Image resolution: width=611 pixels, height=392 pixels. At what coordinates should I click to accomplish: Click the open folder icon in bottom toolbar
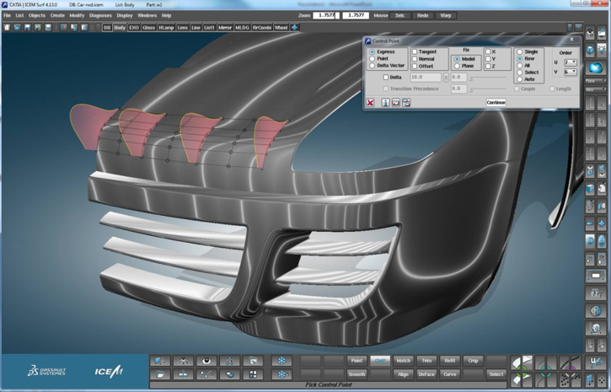(x=160, y=374)
